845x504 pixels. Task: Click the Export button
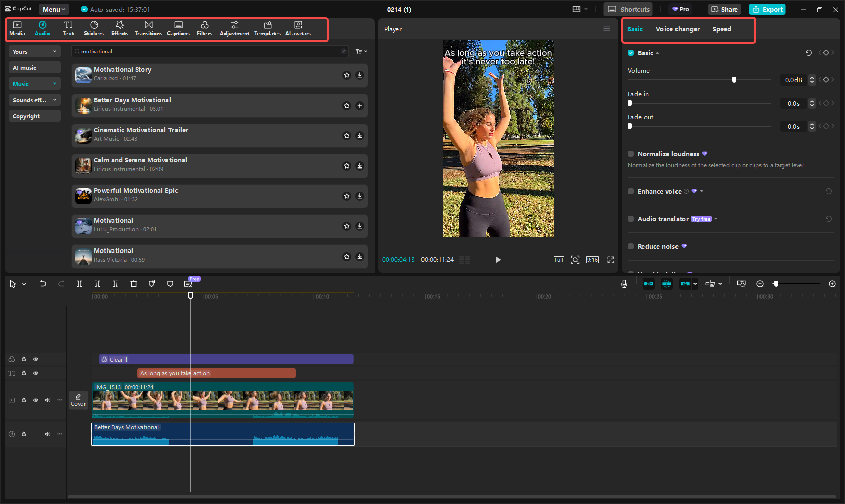click(x=767, y=9)
